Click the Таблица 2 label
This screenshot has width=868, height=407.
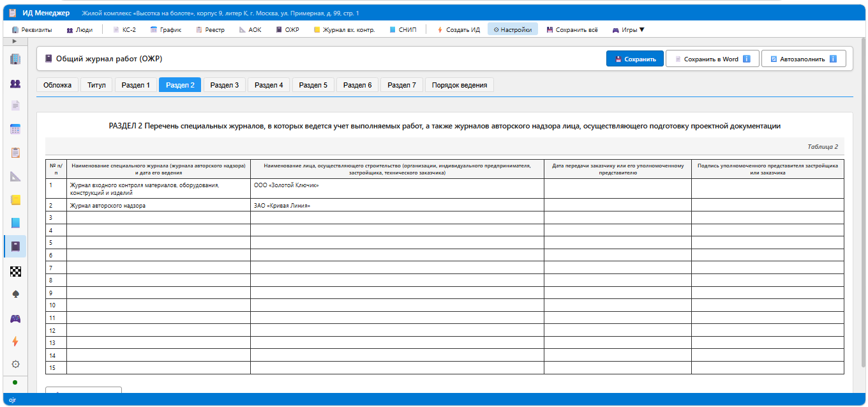point(822,146)
